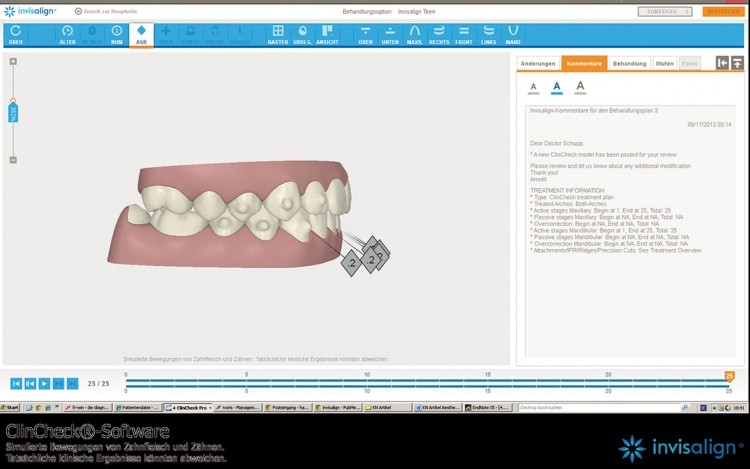750x469 pixels.
Task: Click the DREH rotate tool icon
Action: tap(15, 32)
